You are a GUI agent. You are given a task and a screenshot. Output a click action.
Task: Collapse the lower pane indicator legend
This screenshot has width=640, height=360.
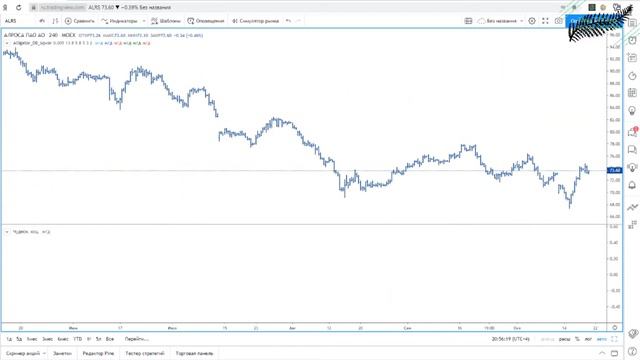[7, 232]
